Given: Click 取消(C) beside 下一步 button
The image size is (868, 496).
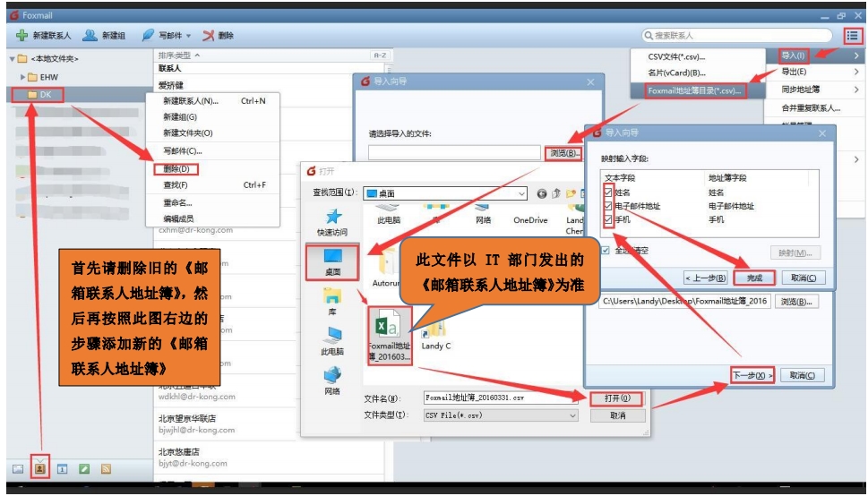Looking at the screenshot, I should pyautogui.click(x=802, y=375).
